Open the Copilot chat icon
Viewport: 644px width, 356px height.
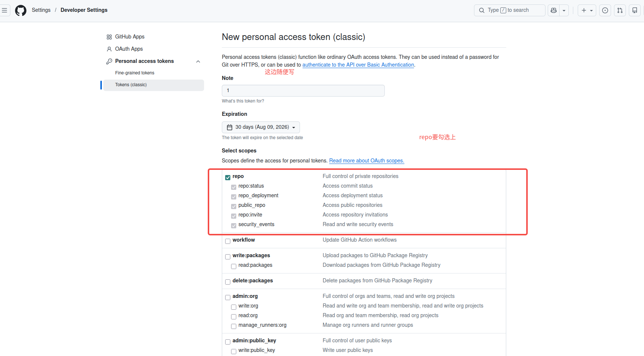(x=554, y=10)
